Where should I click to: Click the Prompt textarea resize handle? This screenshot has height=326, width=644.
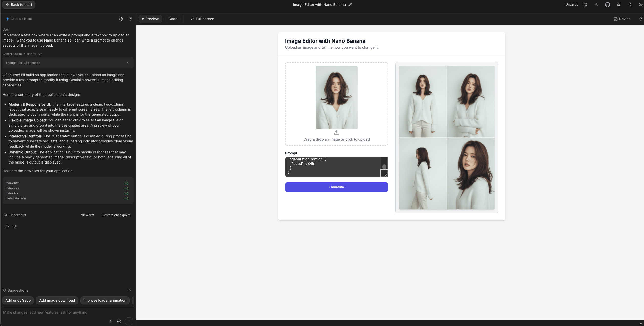pyautogui.click(x=386, y=175)
